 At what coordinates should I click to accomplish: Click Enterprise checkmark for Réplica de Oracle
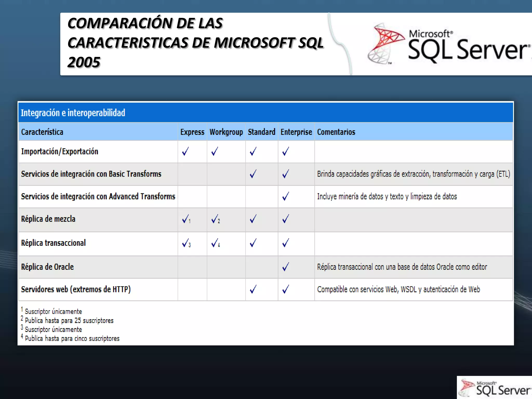tap(285, 267)
